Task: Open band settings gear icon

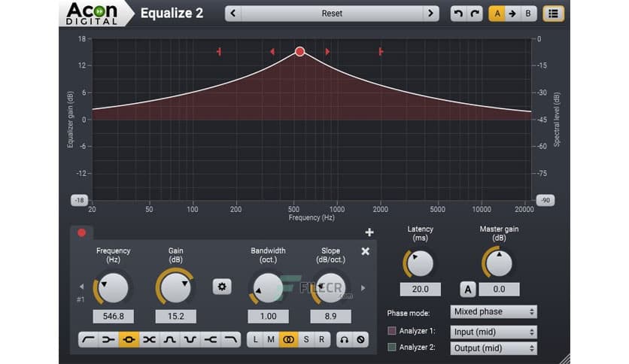Action: (222, 287)
